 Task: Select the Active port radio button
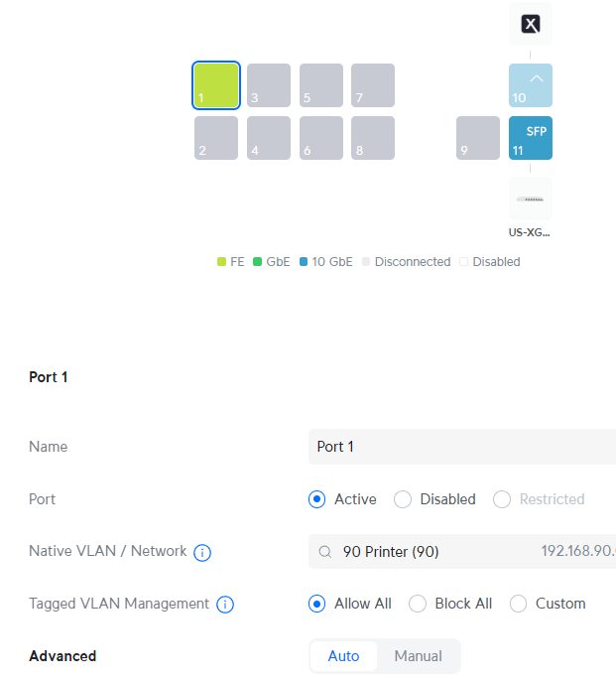[x=317, y=499]
